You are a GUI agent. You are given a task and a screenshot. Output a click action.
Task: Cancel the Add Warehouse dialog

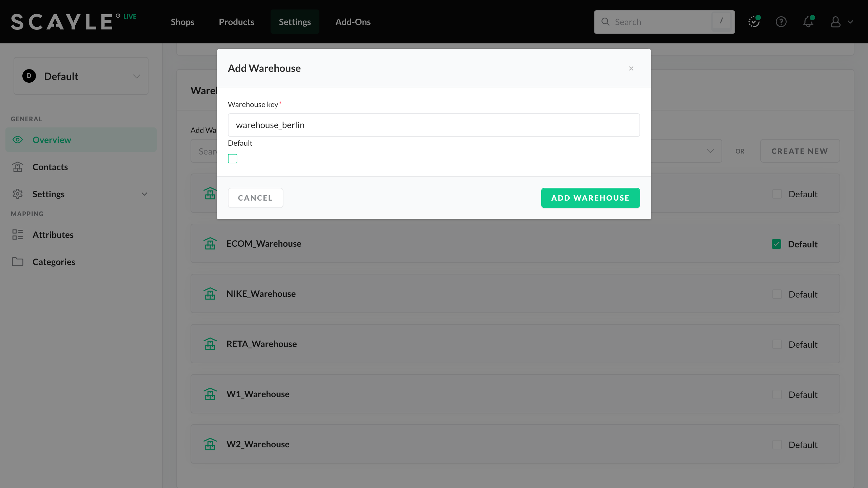coord(255,198)
